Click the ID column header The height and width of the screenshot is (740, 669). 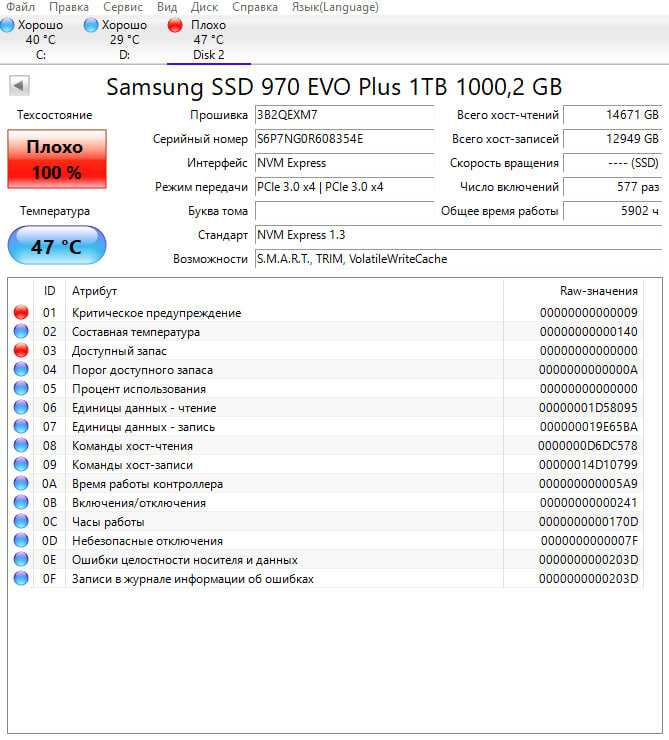(x=50, y=291)
